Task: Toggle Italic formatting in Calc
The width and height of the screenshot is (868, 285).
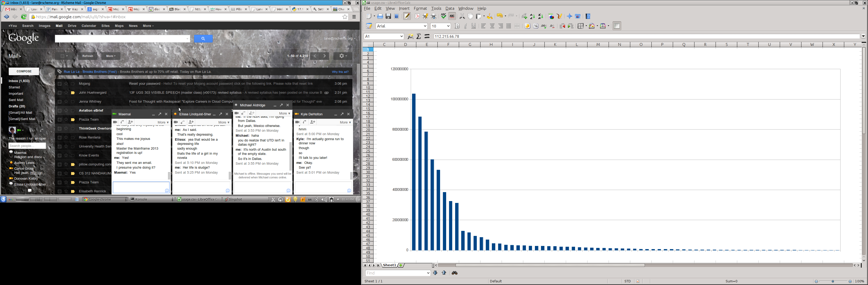Action: (466, 26)
